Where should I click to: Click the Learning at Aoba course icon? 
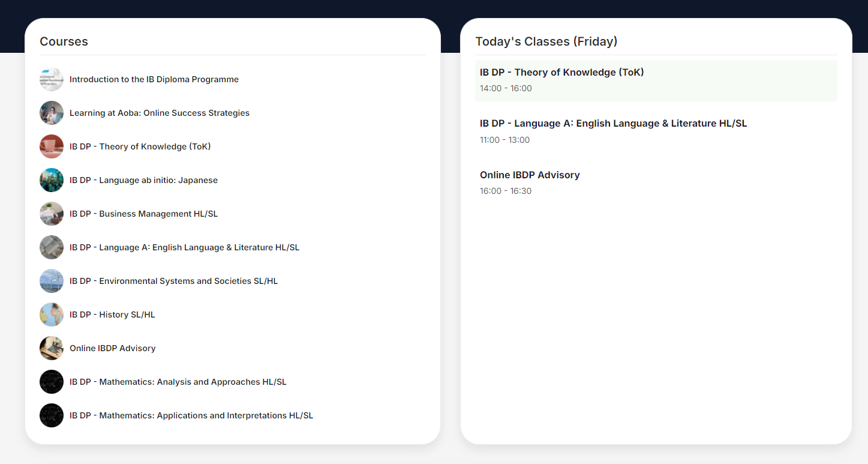(x=52, y=113)
